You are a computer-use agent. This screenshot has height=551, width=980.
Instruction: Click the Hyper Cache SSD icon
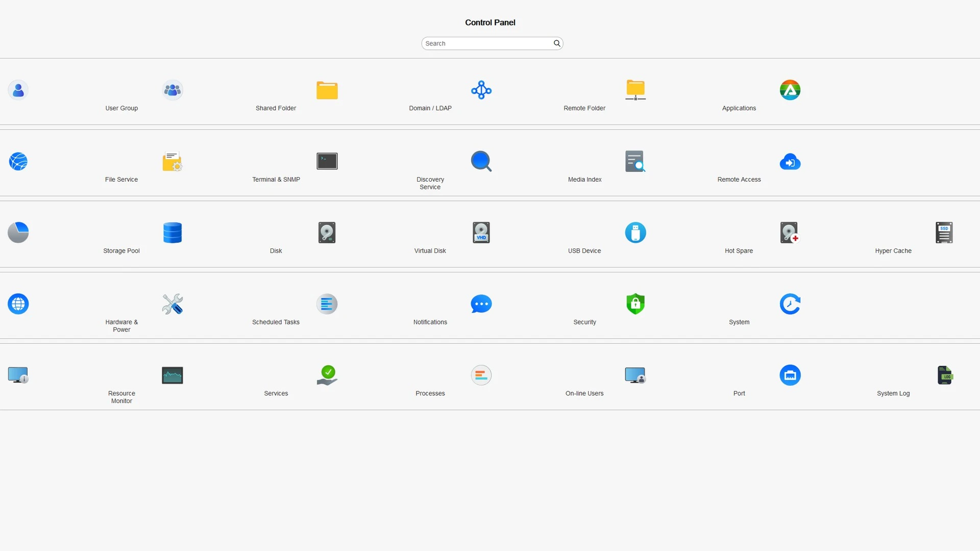(x=944, y=233)
